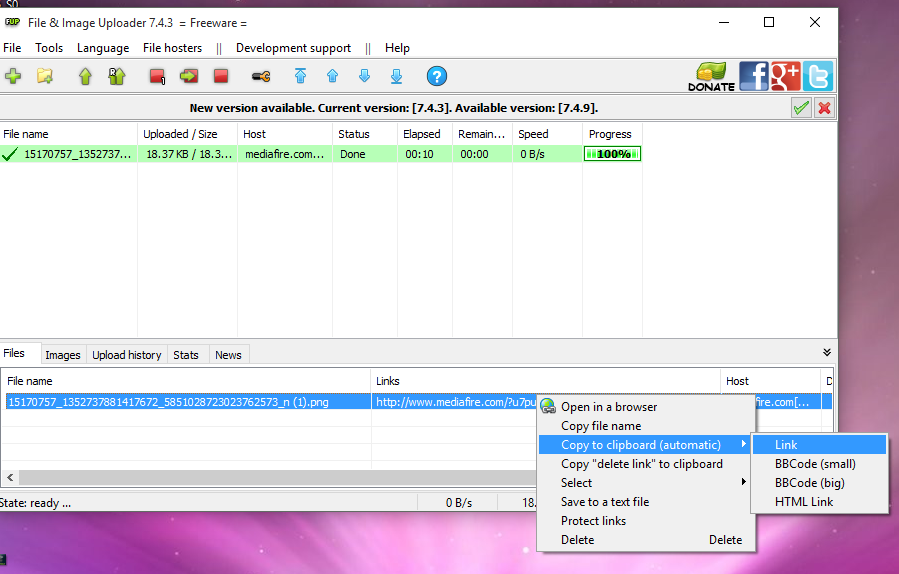Open accounts with the key icon
This screenshot has width=899, height=574.
(261, 76)
